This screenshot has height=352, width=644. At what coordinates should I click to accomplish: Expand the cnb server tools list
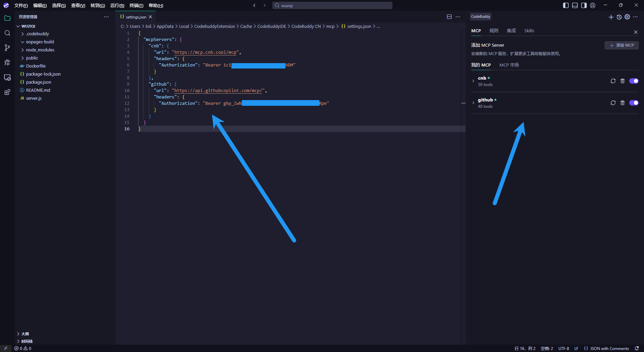coord(473,81)
